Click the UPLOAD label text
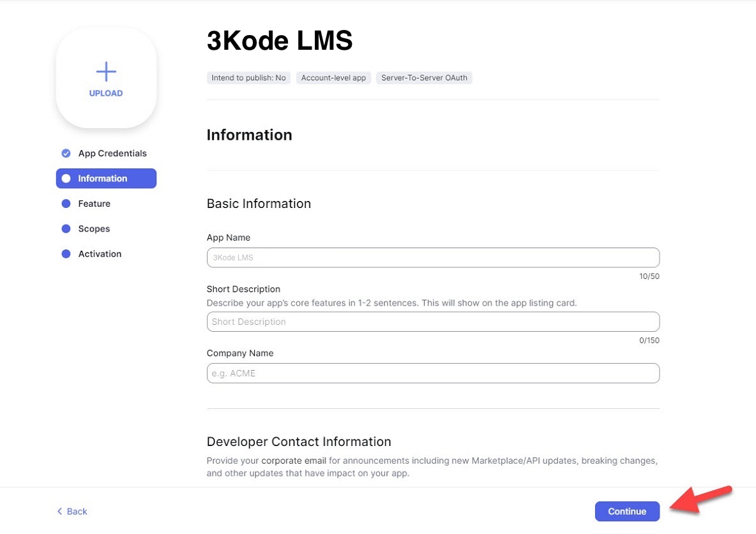Screen dimensions: 756x534 pyautogui.click(x=106, y=93)
